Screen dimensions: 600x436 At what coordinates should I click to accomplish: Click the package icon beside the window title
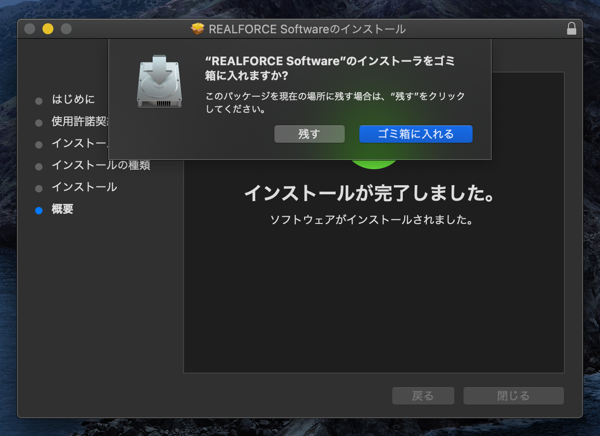pos(197,29)
